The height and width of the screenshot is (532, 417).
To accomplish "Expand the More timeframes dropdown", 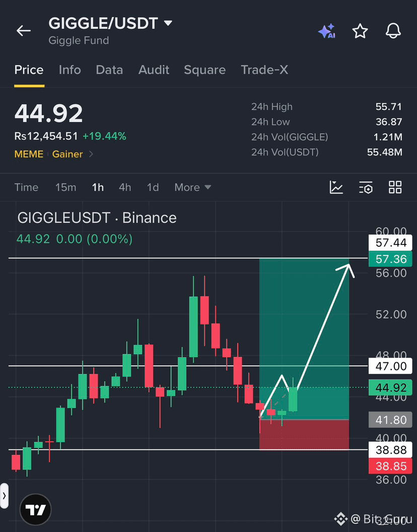I will [193, 187].
